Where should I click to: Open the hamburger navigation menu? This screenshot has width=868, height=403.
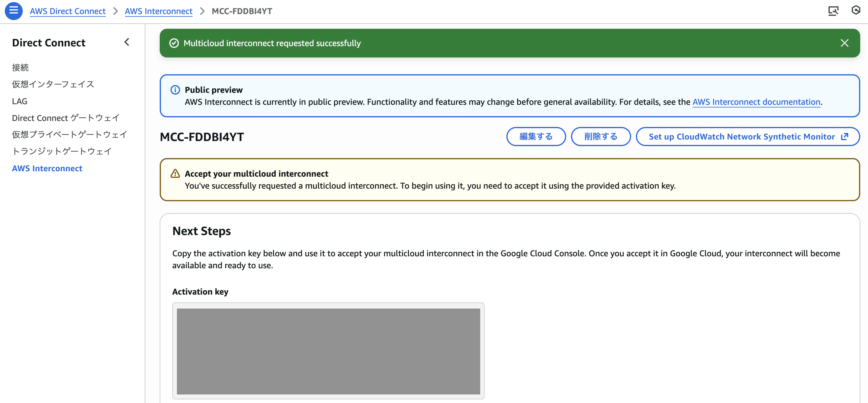point(13,11)
